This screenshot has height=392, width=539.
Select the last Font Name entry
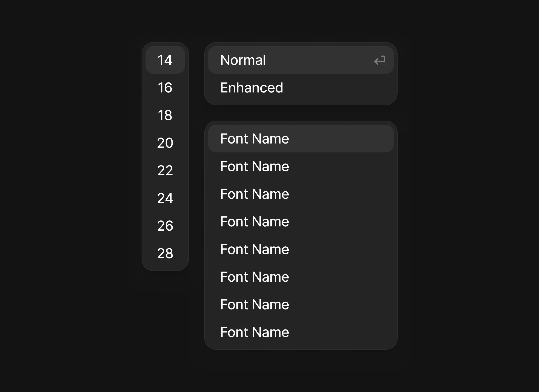(x=254, y=332)
